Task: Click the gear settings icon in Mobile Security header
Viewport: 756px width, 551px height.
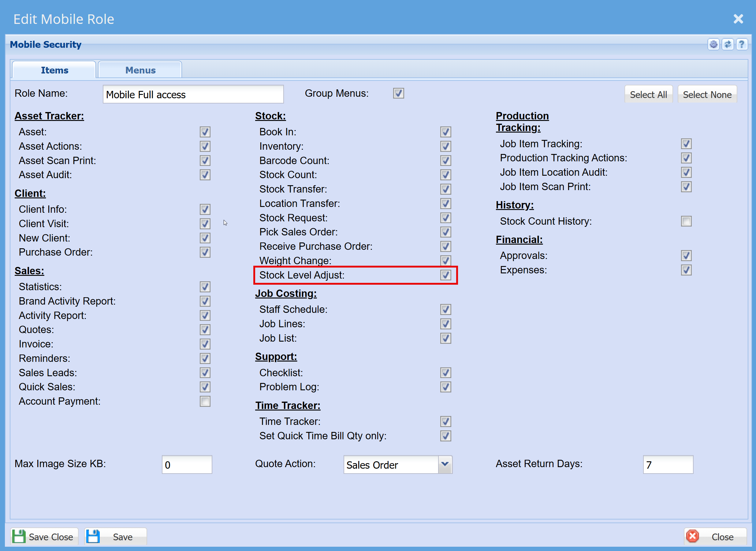Action: click(x=713, y=44)
